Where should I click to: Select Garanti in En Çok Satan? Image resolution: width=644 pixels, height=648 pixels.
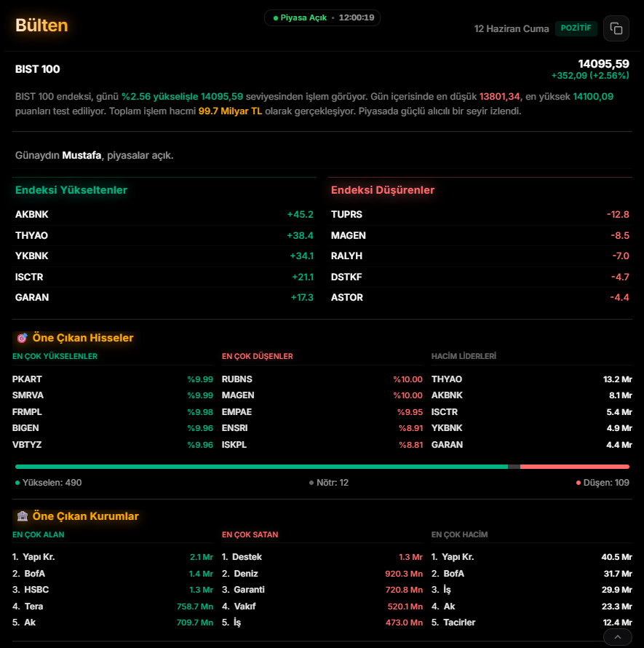coord(322,590)
